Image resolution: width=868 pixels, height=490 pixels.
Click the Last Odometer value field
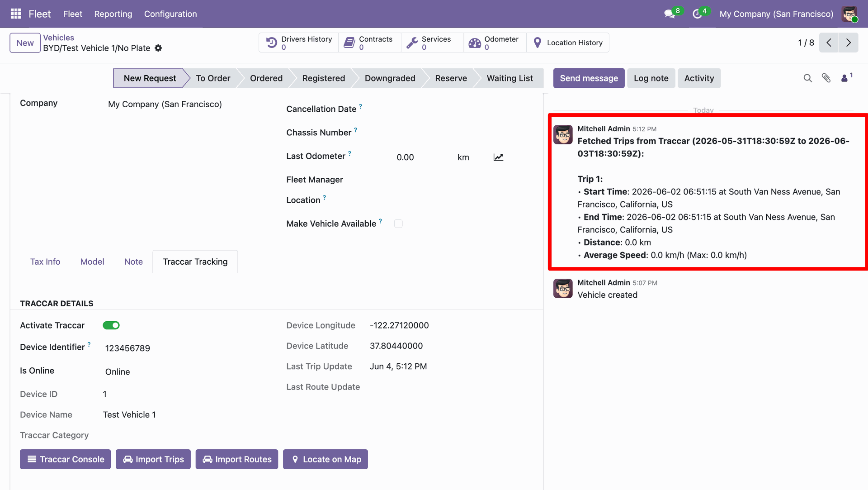point(405,157)
